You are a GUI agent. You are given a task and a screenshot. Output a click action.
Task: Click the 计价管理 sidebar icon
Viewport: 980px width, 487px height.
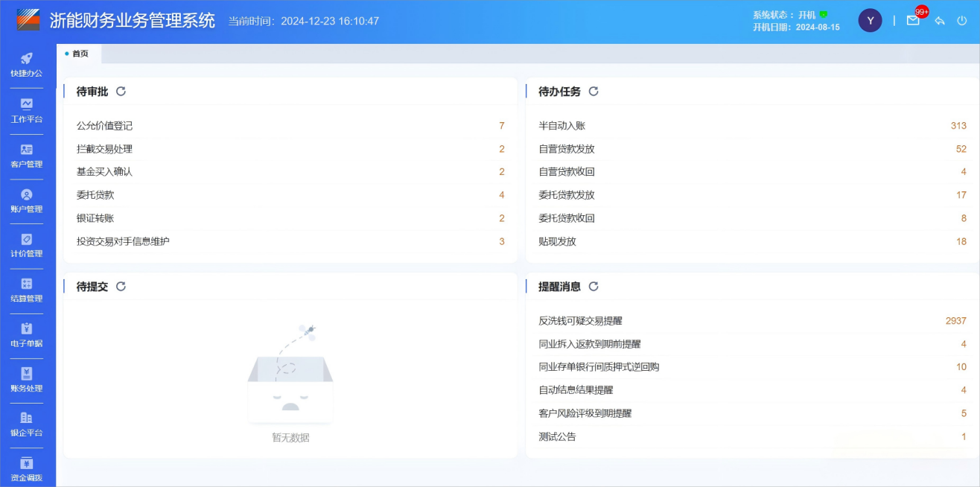[26, 239]
